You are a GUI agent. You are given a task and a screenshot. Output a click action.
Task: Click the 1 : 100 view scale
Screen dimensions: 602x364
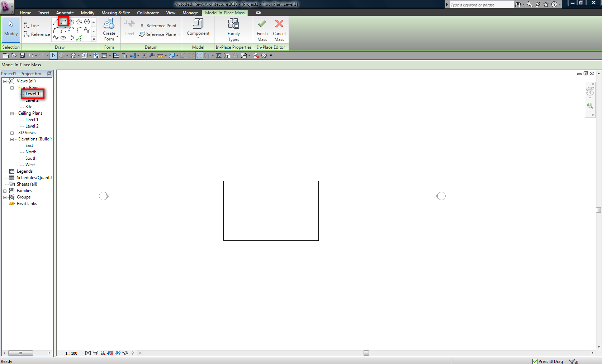pos(71,353)
